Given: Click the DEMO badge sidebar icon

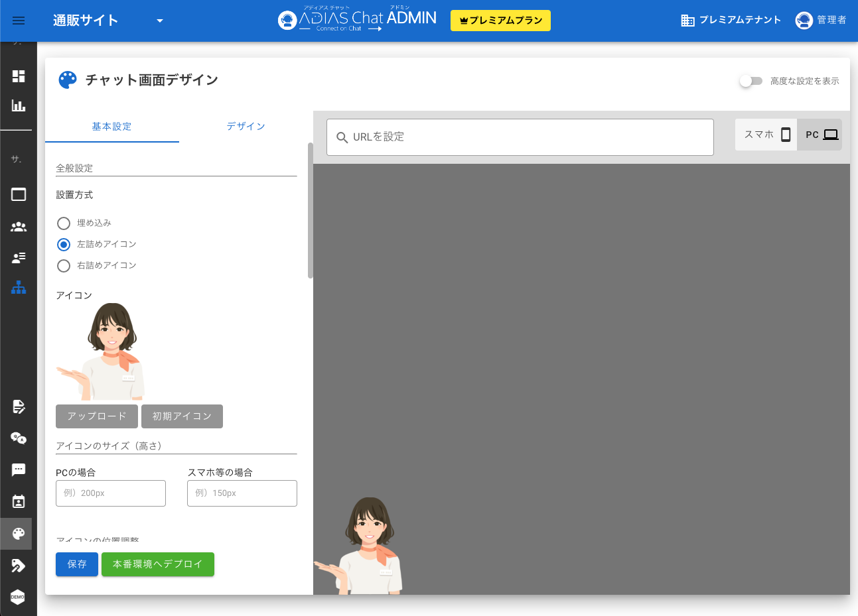Looking at the screenshot, I should tap(18, 597).
